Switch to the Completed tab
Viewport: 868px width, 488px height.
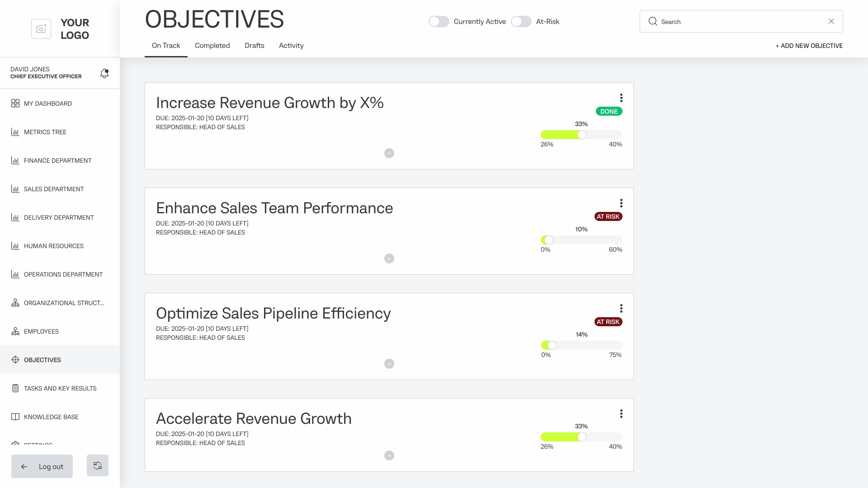pos(212,46)
